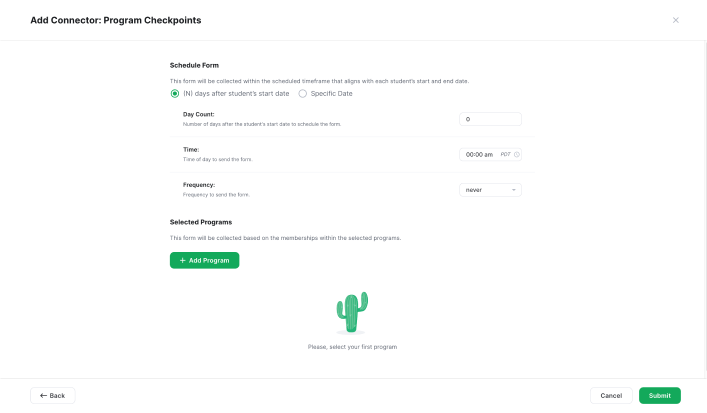Screen dimensions: 707x413
Task: Select the (N) days after start date radio
Action: click(175, 93)
